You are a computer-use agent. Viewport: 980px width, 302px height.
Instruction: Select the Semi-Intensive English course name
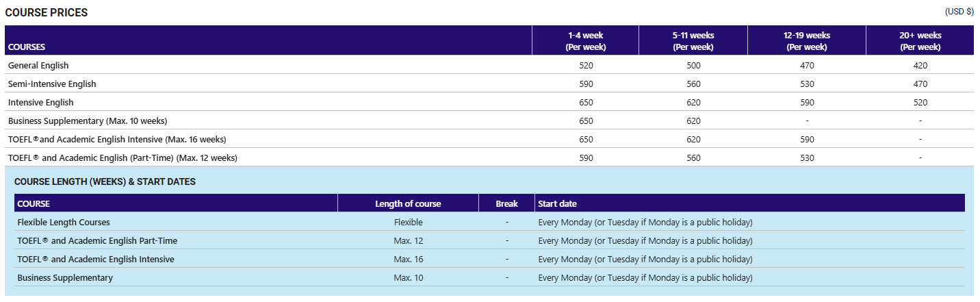tap(52, 84)
